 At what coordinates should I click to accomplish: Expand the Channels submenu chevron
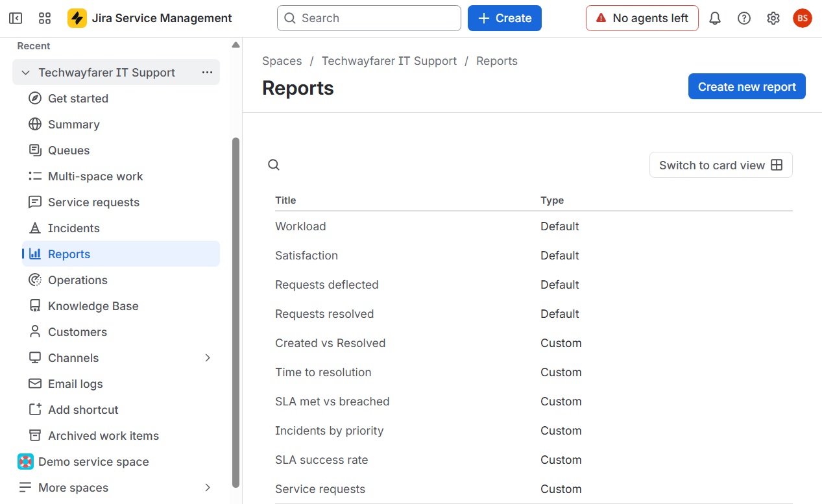pyautogui.click(x=208, y=358)
